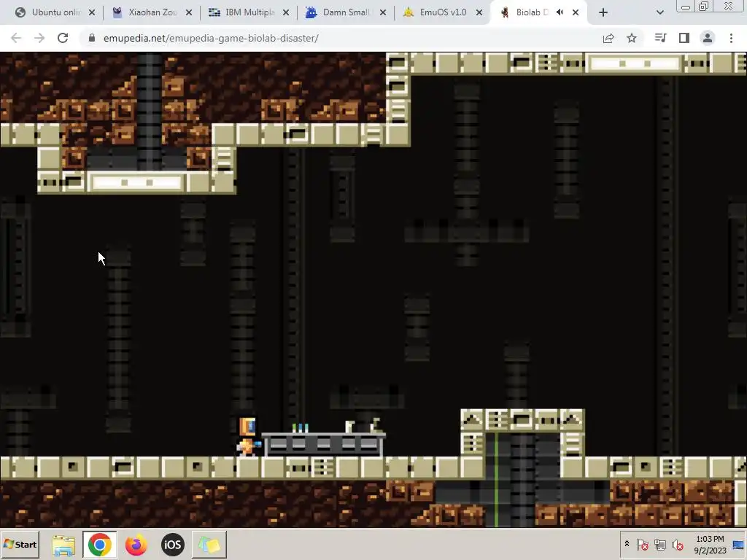The image size is (747, 560).
Task: Go forward to next page
Action: [39, 38]
